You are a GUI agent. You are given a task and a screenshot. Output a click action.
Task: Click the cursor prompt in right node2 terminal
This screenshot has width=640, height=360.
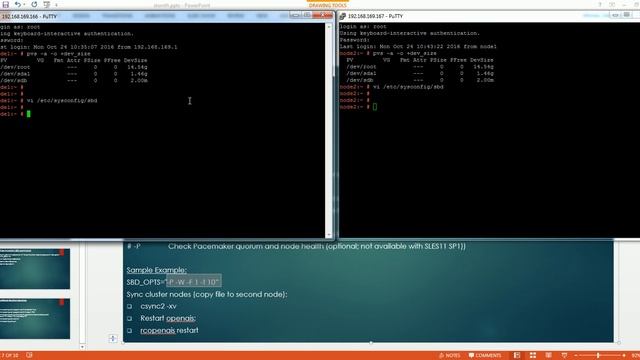click(x=375, y=107)
